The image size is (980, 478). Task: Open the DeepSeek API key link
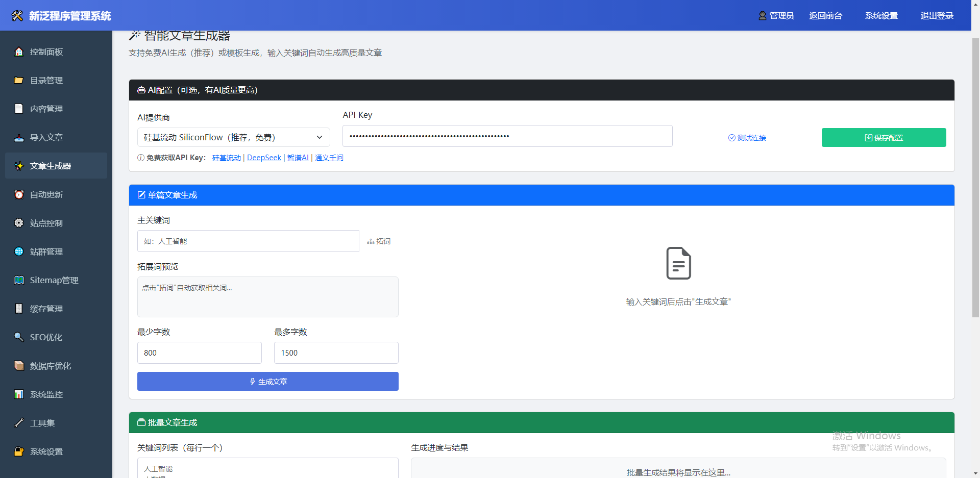[264, 158]
